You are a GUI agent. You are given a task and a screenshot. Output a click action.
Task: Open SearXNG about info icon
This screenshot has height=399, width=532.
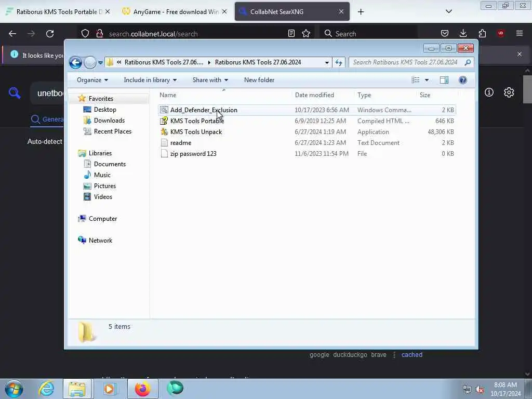click(489, 92)
